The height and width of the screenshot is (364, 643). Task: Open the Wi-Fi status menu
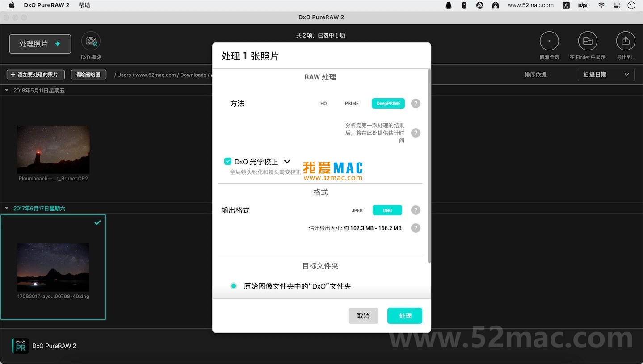tap(601, 5)
